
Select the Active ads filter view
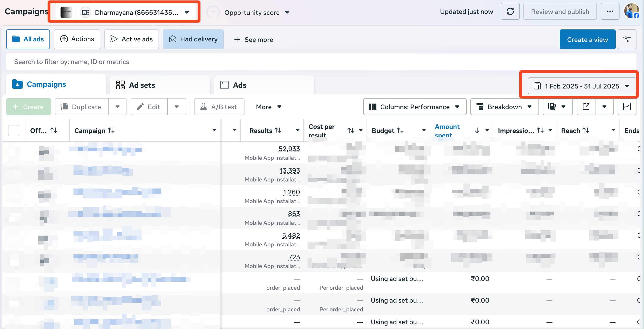(x=131, y=39)
